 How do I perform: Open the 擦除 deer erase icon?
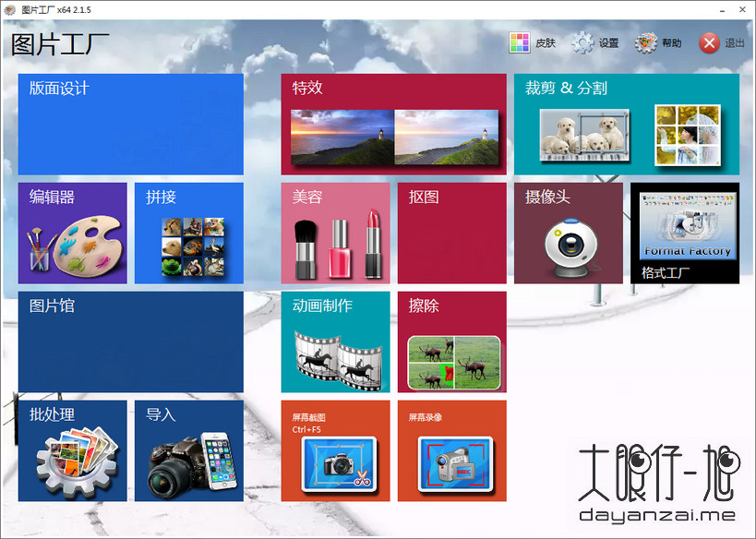(454, 363)
